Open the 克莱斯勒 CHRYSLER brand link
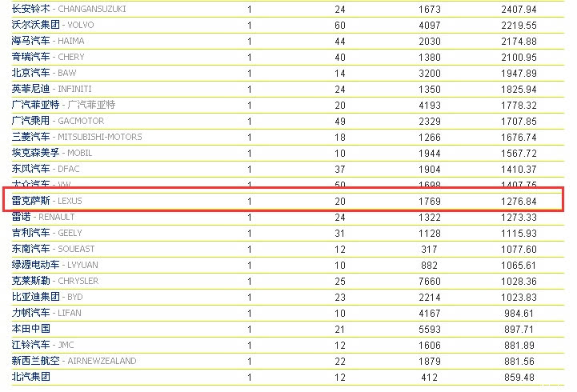The image size is (577, 392). [x=55, y=281]
